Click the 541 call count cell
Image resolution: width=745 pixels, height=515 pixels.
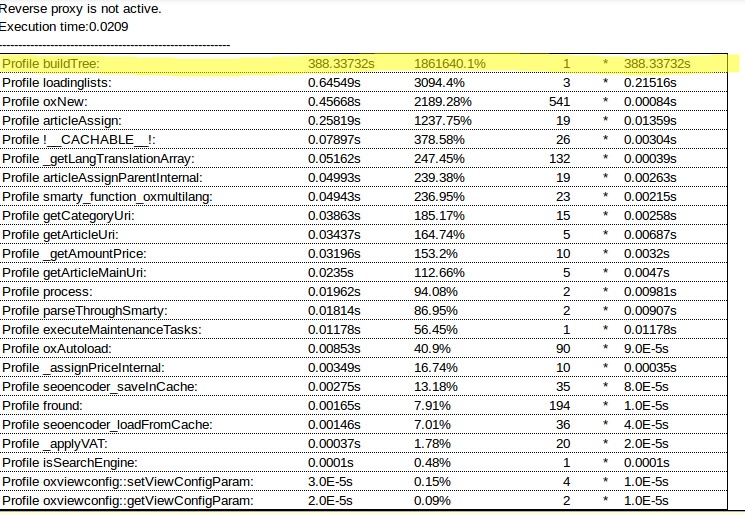pos(559,102)
